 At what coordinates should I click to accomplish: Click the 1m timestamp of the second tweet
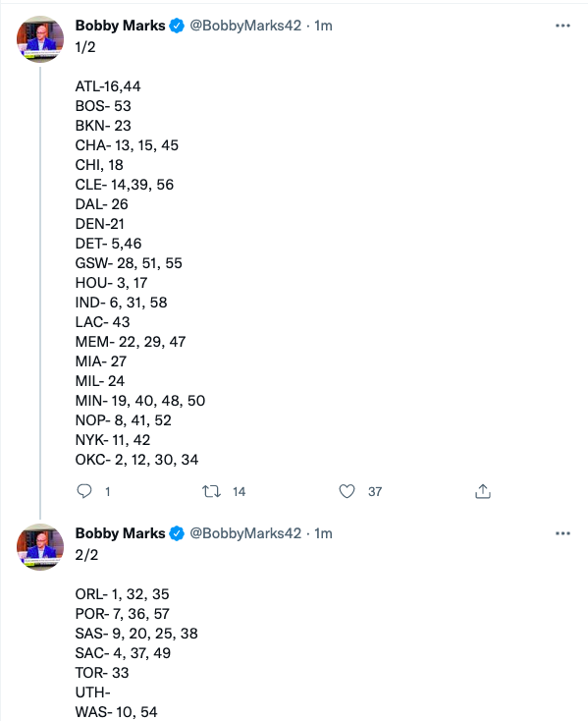coord(323,533)
